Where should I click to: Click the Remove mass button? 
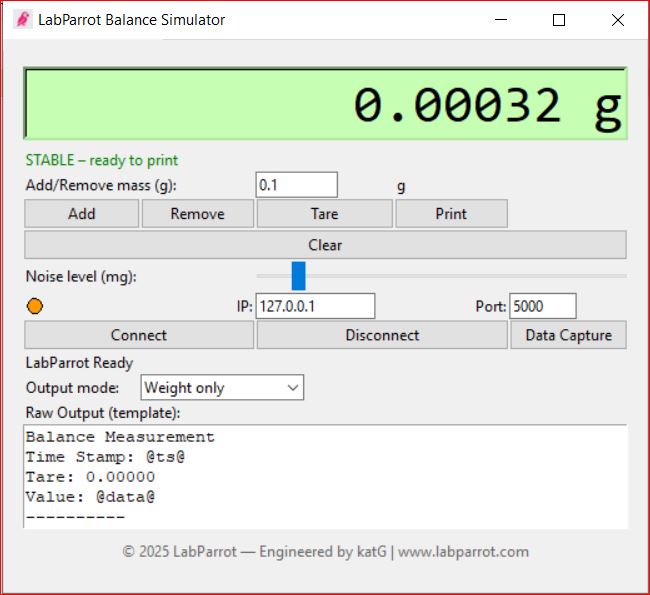(198, 214)
